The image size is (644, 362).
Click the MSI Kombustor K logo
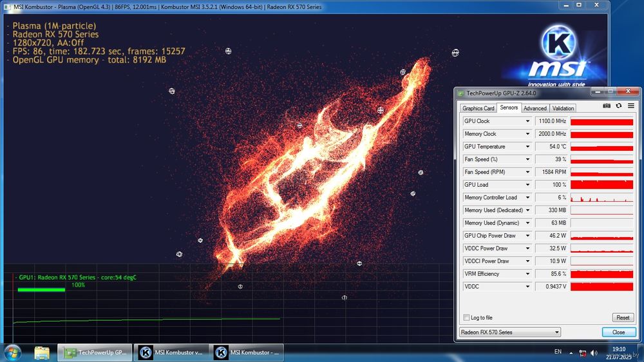point(558,43)
